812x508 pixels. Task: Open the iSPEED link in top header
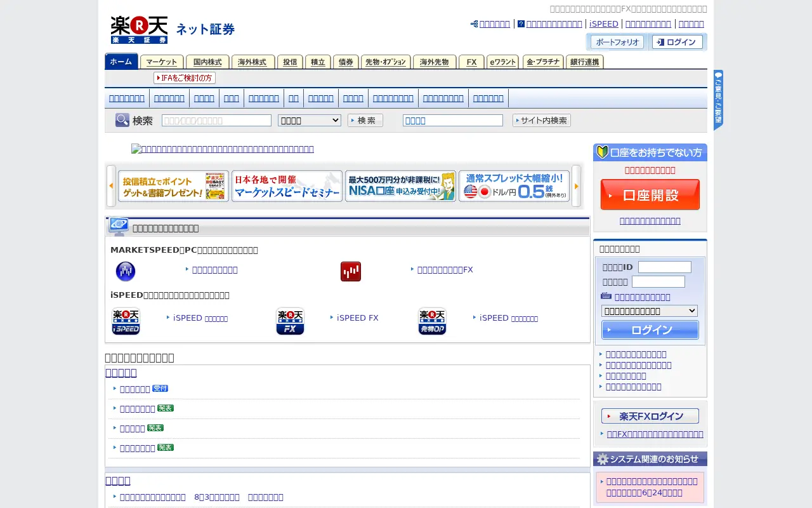pos(604,24)
